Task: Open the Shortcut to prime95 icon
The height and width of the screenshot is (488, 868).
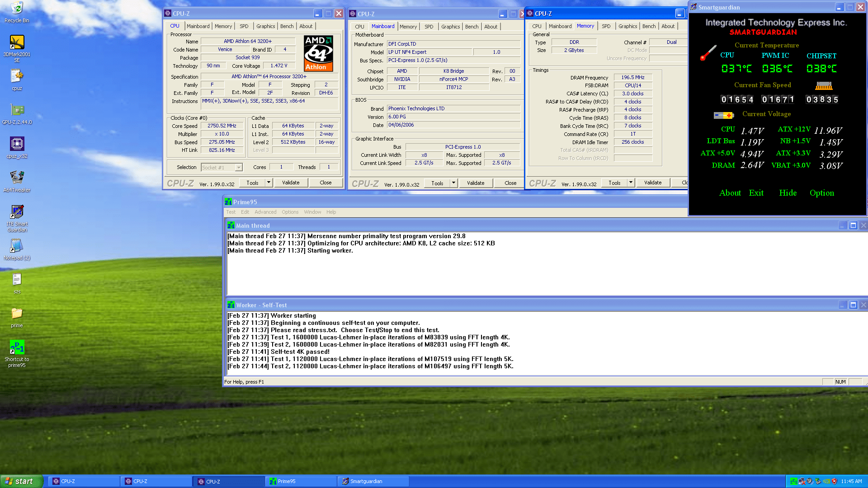Action: tap(17, 347)
